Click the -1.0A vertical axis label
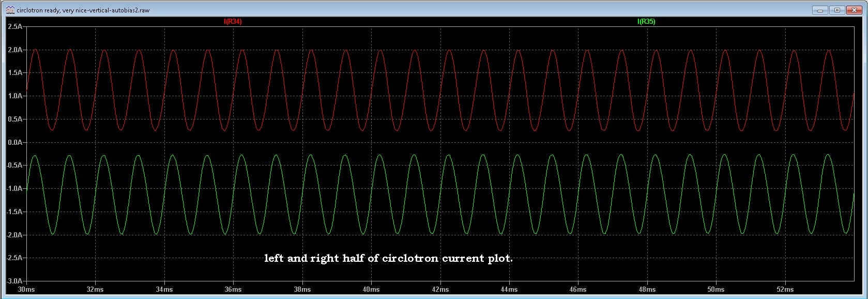Image resolution: width=868 pixels, height=299 pixels. coord(14,188)
